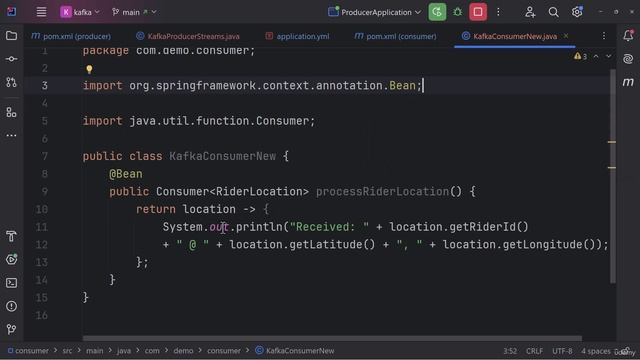Open the warnings indicator showing 3
This screenshot has width=640, height=360.
(x=580, y=56)
